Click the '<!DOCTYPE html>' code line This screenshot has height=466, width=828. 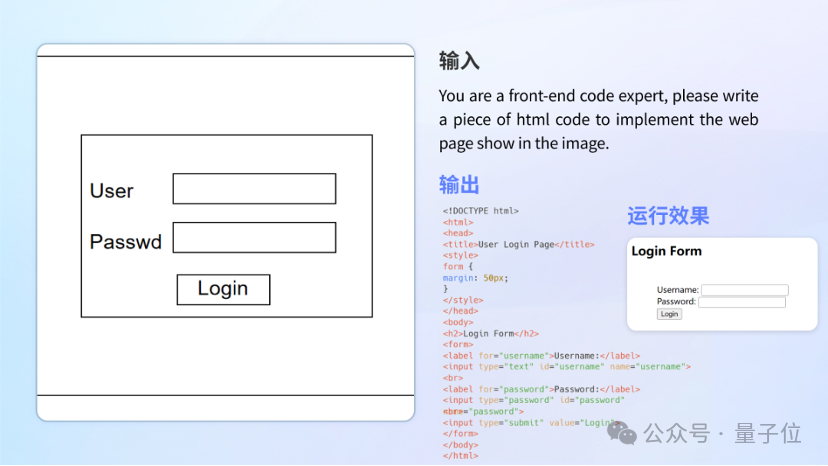coord(481,211)
